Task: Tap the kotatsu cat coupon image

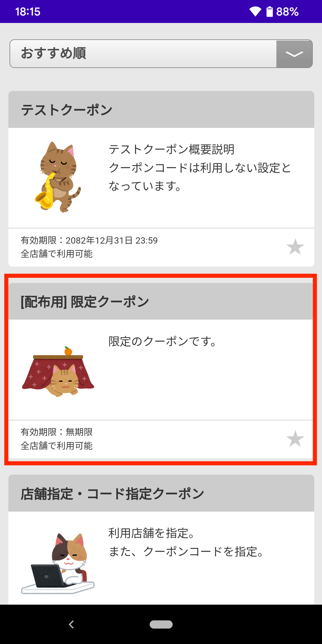Action: (x=58, y=371)
